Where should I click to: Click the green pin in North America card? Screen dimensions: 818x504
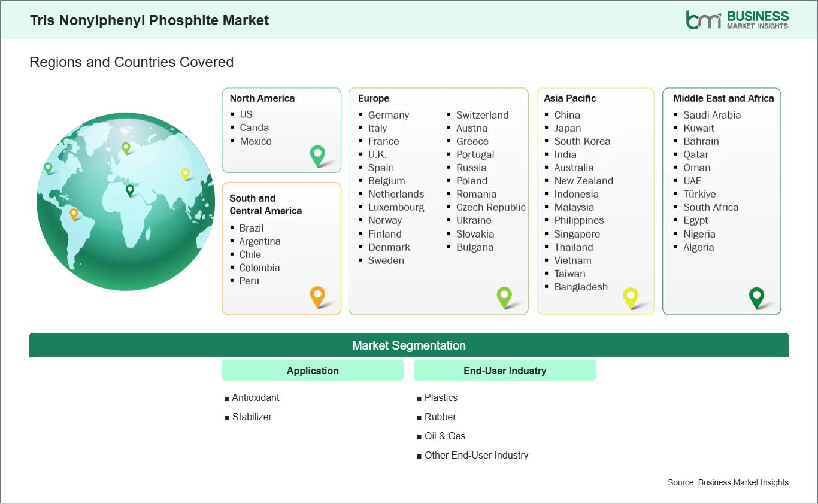(x=317, y=156)
